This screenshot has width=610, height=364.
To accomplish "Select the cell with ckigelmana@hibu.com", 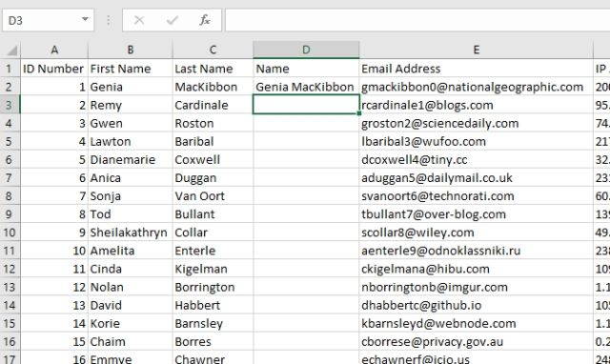I will coord(477,269).
